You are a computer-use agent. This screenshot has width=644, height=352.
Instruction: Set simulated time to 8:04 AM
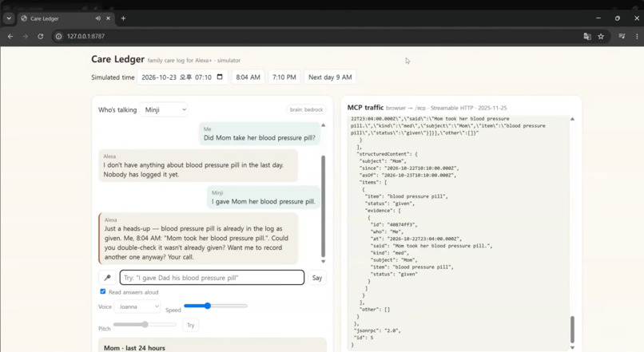point(248,77)
